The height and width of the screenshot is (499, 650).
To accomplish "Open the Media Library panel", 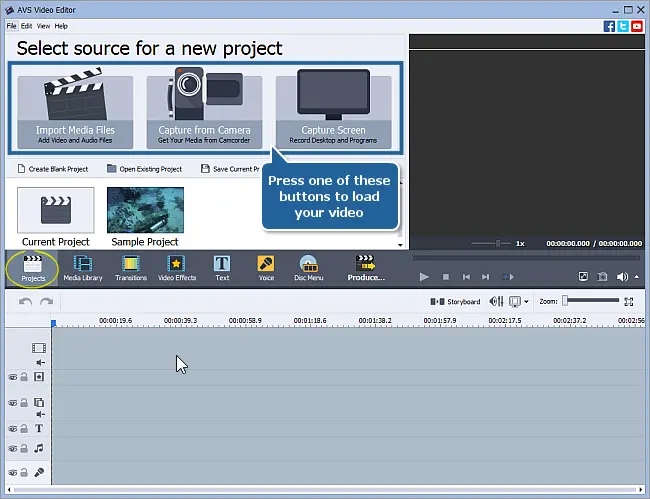I will pyautogui.click(x=83, y=267).
